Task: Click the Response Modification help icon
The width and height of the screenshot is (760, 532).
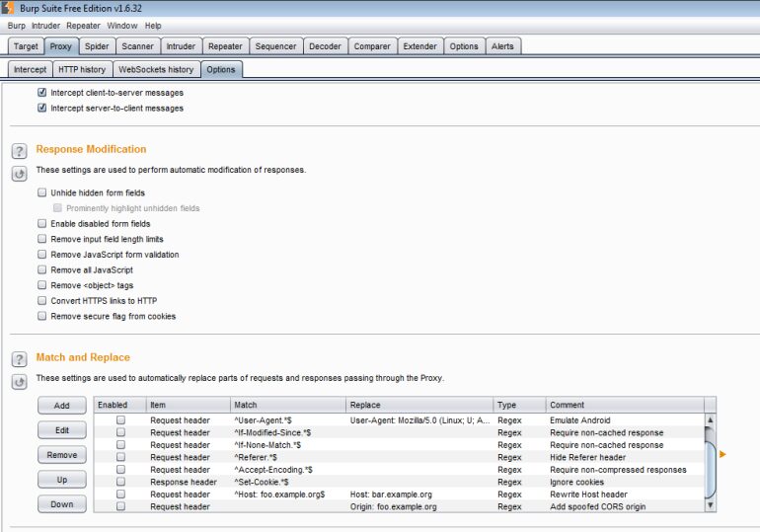Action: [x=19, y=151]
